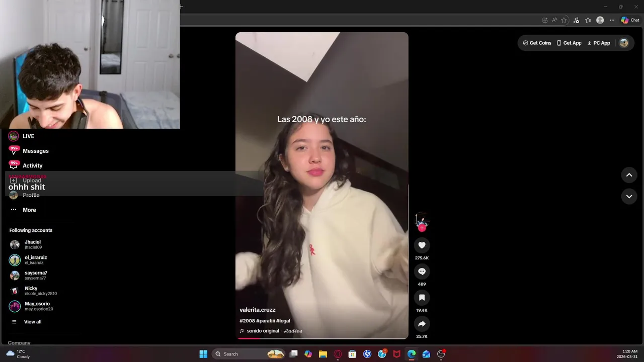This screenshot has height=362, width=644.
Task: Like the video with the heart icon
Action: [422, 245]
